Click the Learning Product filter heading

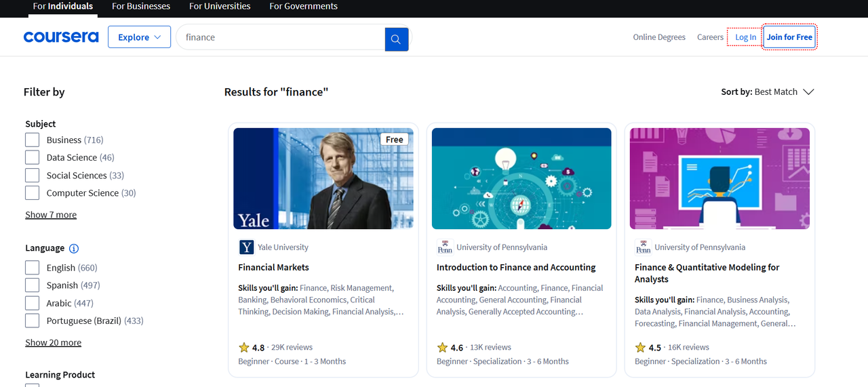(60, 375)
